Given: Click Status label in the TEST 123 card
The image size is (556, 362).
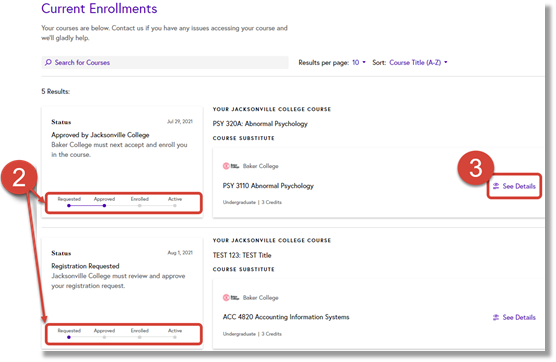Looking at the screenshot, I should tap(61, 253).
